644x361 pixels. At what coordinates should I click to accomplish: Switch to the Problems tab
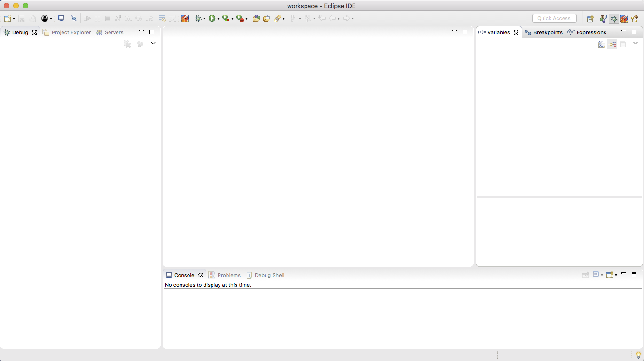point(225,275)
